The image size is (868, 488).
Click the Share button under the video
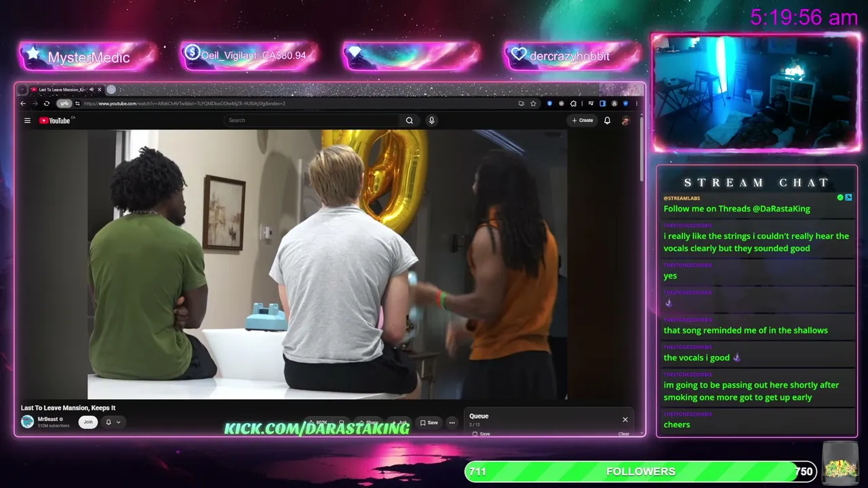[x=369, y=423]
